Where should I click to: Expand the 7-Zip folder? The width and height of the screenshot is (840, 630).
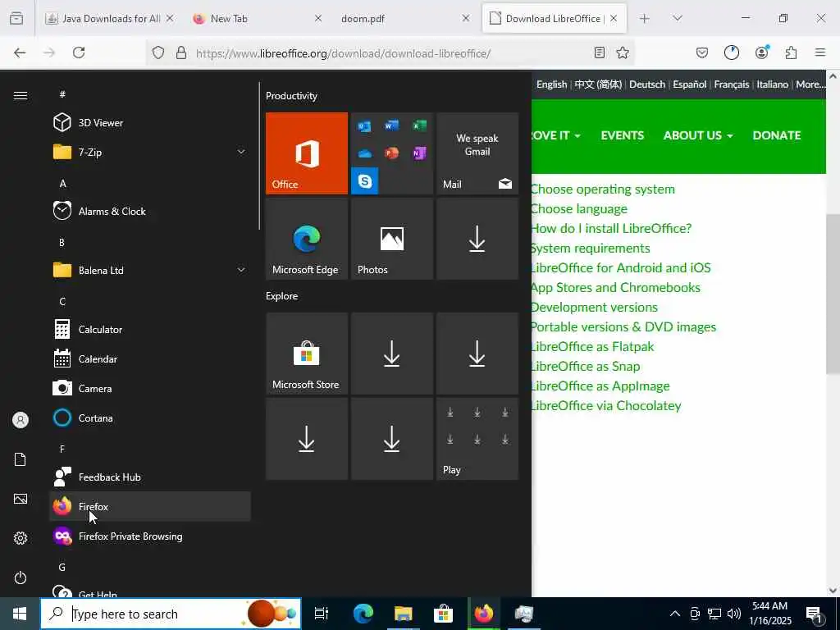coord(150,152)
